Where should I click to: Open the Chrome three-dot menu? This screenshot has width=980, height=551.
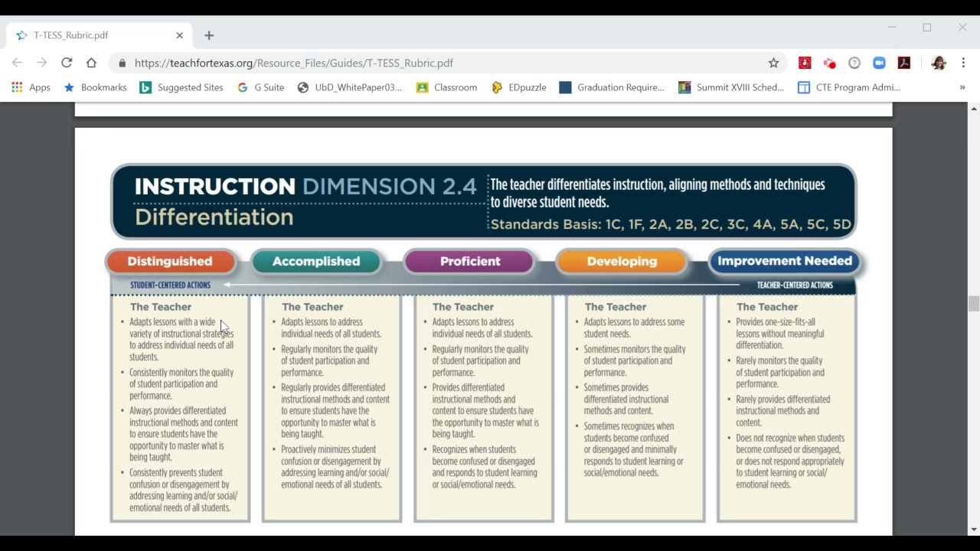[963, 63]
